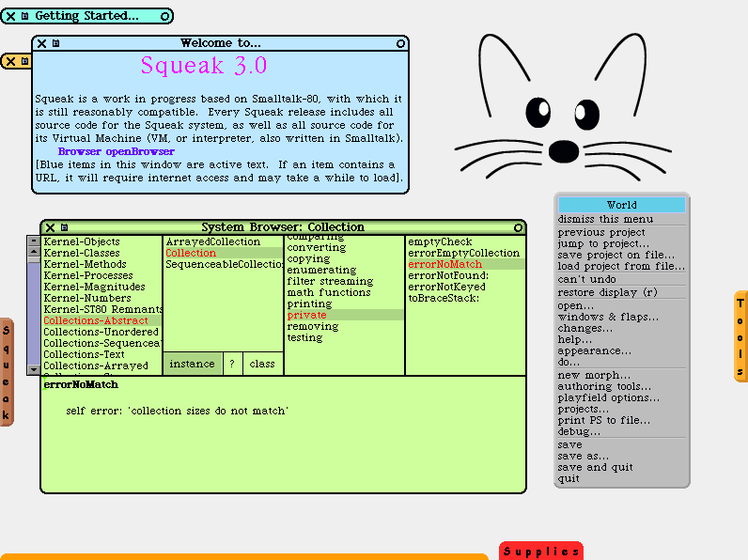This screenshot has height=560, width=748.
Task: Choose quit in World menu
Action: pos(621,479)
